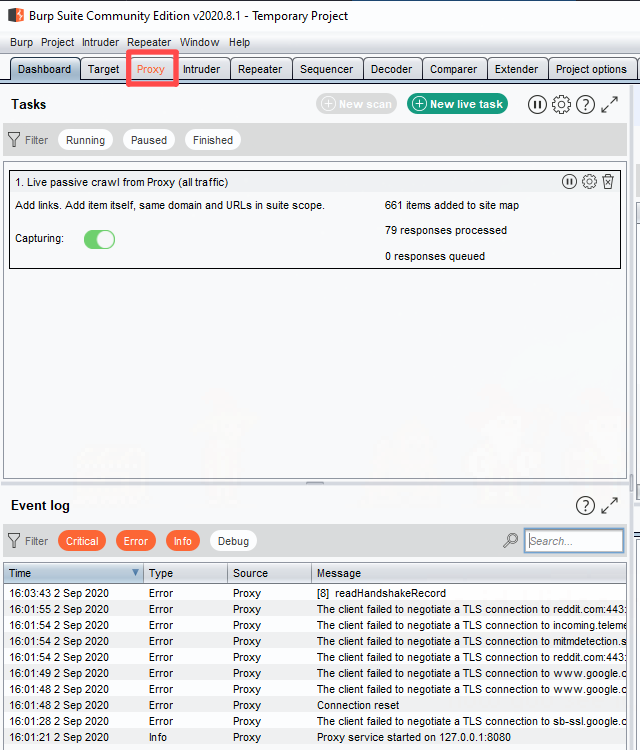
Task: Open settings gear for Live passive crawl task
Action: (589, 182)
